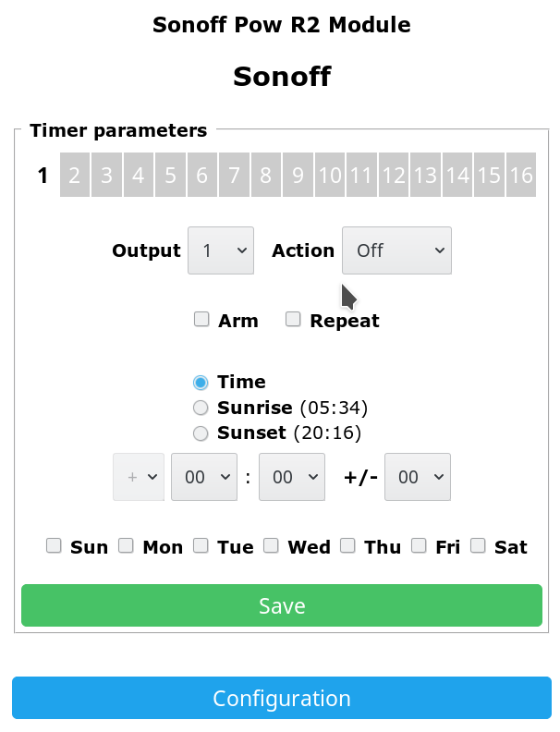Tick the Repeat checkbox

tap(293, 320)
